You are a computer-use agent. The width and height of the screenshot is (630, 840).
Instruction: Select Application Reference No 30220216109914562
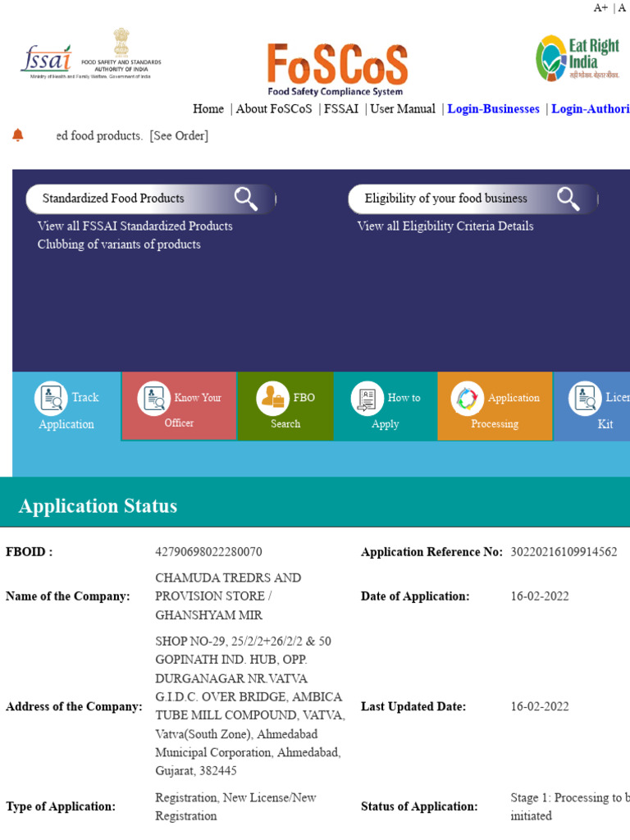click(x=564, y=552)
